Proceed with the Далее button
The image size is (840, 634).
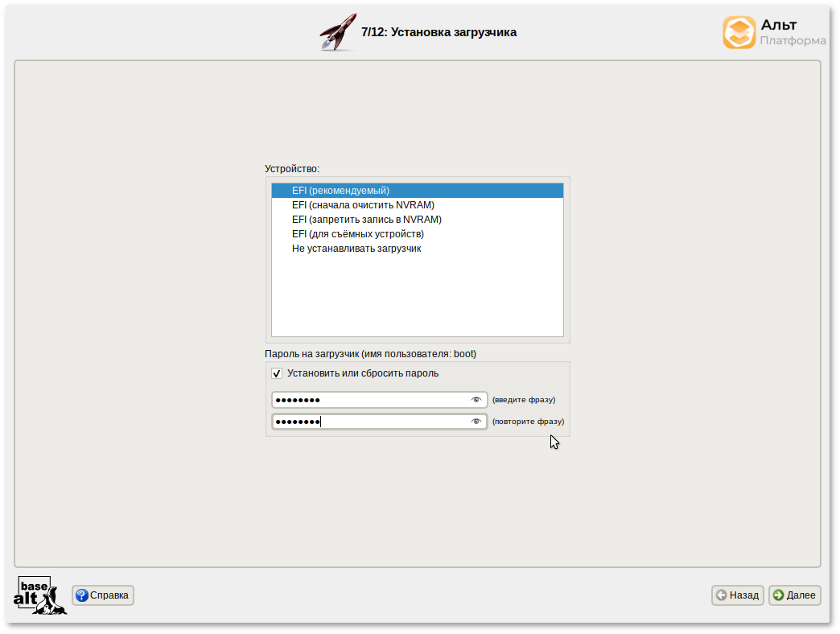tap(794, 595)
